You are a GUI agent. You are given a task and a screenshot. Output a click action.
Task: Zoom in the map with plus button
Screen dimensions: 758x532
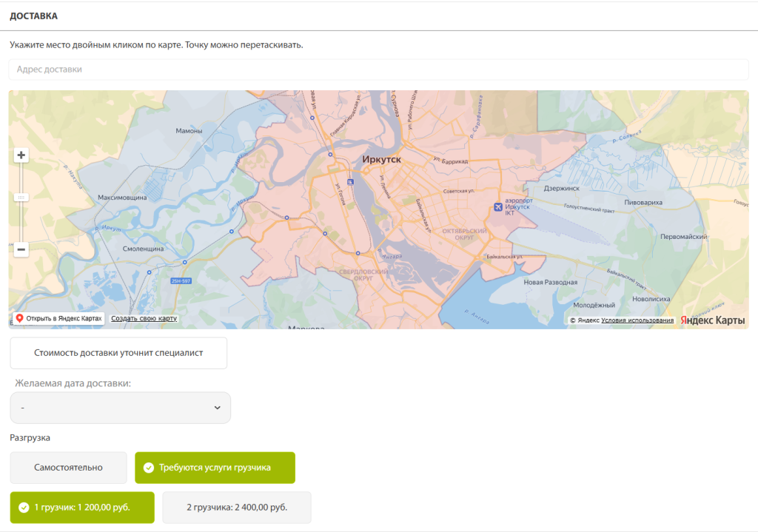coord(21,155)
